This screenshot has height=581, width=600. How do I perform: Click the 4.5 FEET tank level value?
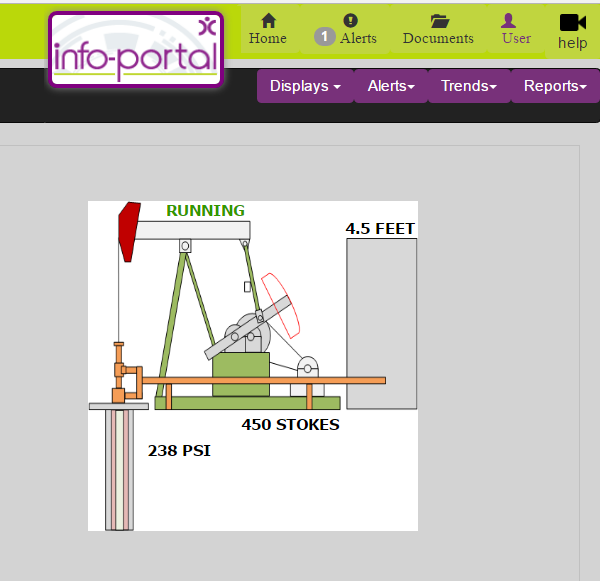380,228
